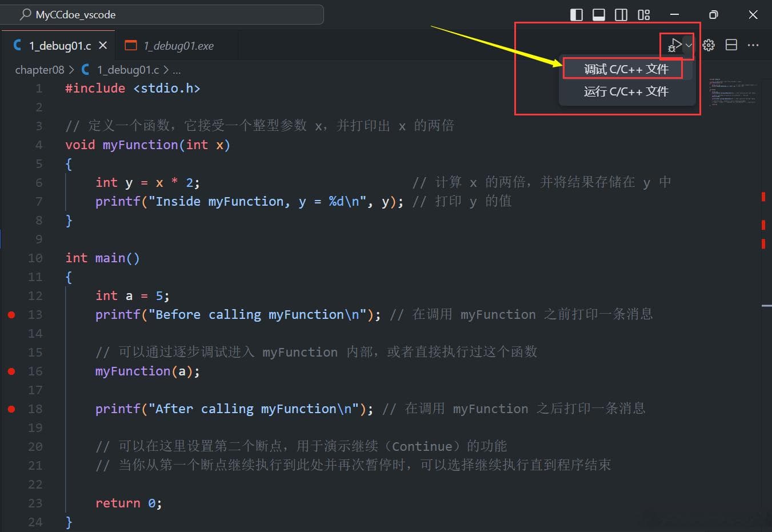Click the MyCCdoe_vscode search box
This screenshot has height=532, width=772.
click(162, 14)
